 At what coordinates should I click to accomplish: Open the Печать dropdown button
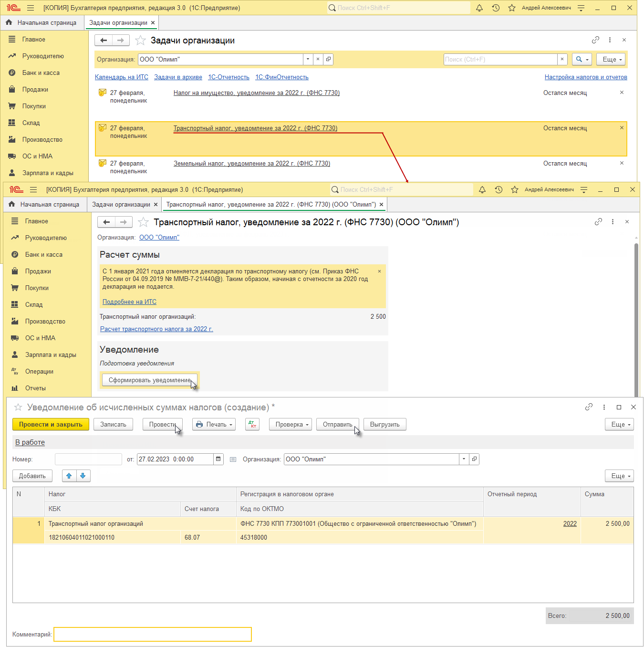214,424
